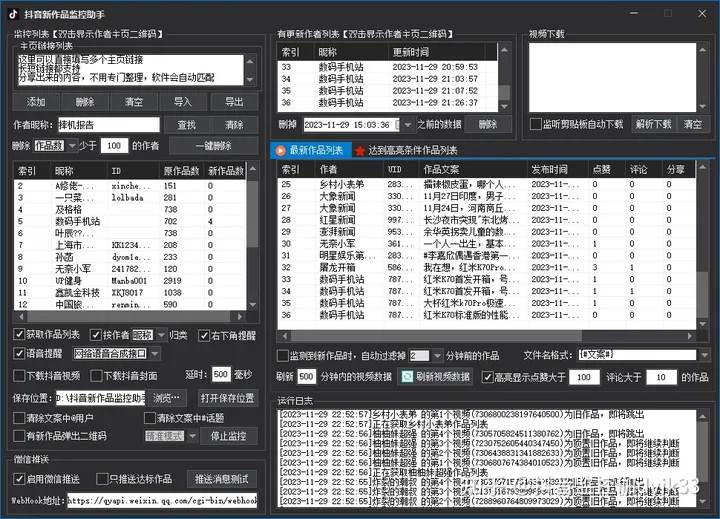This screenshot has width=720, height=519.
Task: Enable 清除文案中#话题 checkbox
Action: pos(150,418)
